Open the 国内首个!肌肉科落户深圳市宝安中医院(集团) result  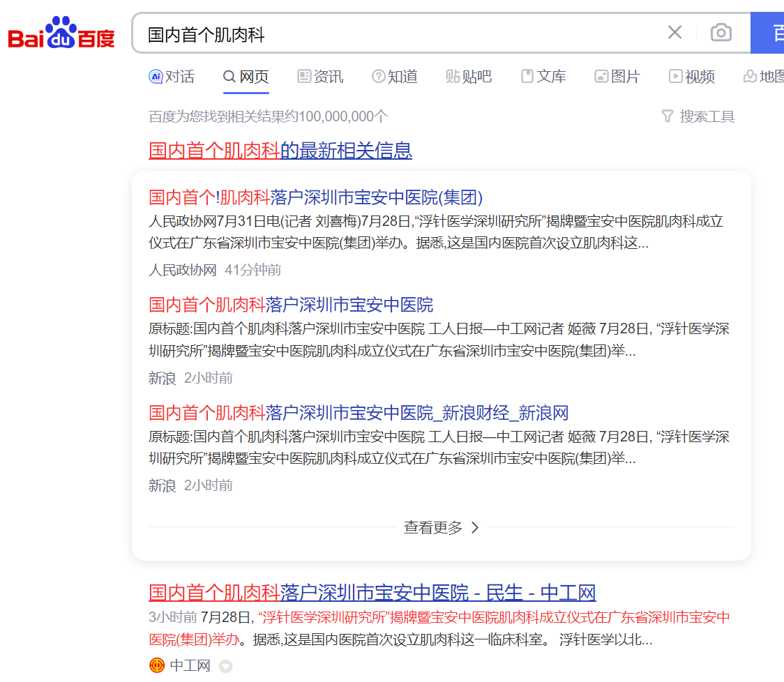pyautogui.click(x=315, y=197)
